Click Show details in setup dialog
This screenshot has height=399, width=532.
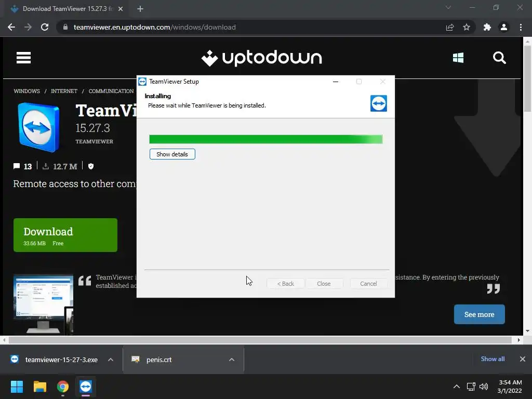pyautogui.click(x=172, y=154)
